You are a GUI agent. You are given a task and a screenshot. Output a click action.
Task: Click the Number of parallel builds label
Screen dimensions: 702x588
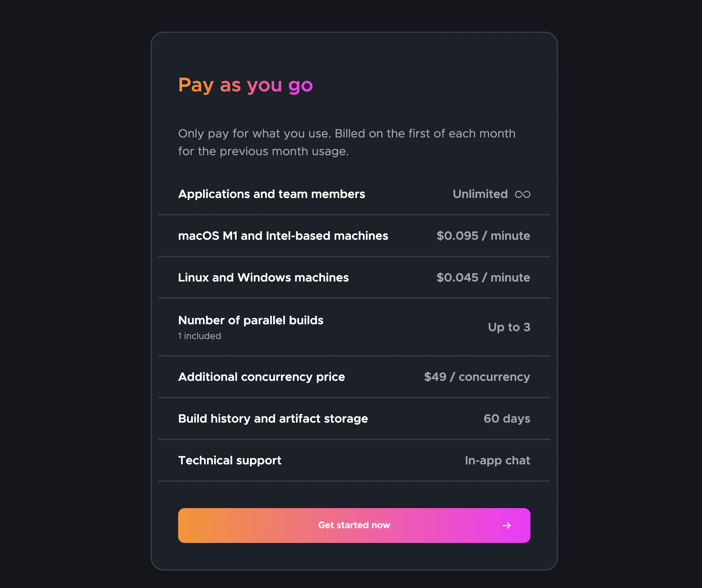pyautogui.click(x=250, y=320)
